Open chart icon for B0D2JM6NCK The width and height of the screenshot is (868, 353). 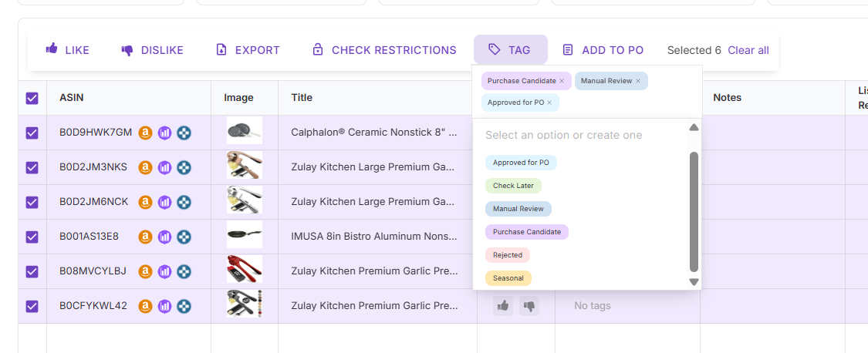164,202
